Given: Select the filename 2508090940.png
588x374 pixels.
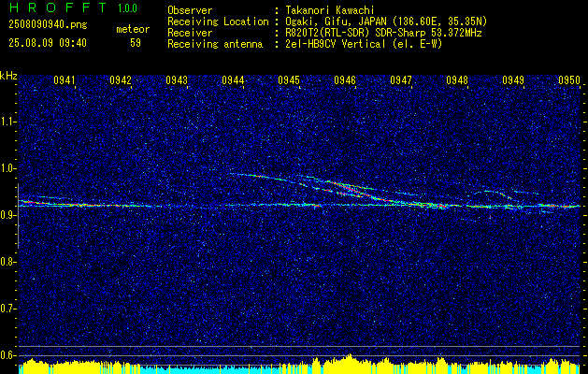Looking at the screenshot, I should [48, 25].
